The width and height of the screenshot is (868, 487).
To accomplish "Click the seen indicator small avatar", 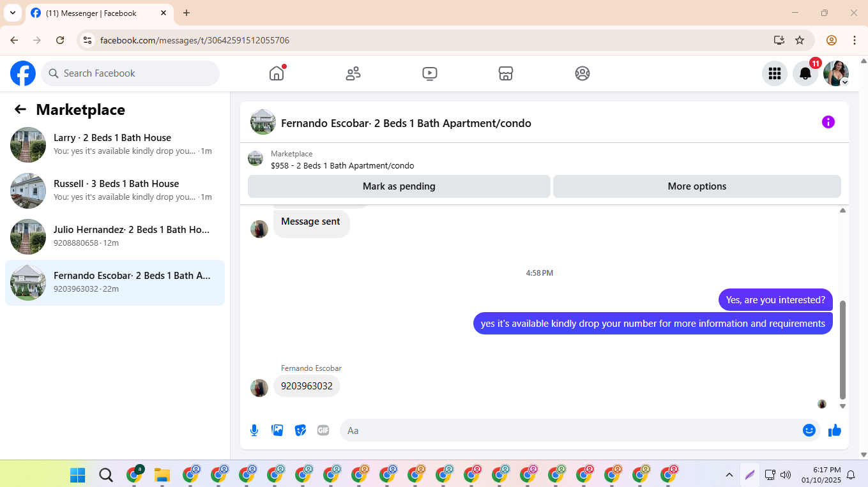I will click(x=822, y=404).
